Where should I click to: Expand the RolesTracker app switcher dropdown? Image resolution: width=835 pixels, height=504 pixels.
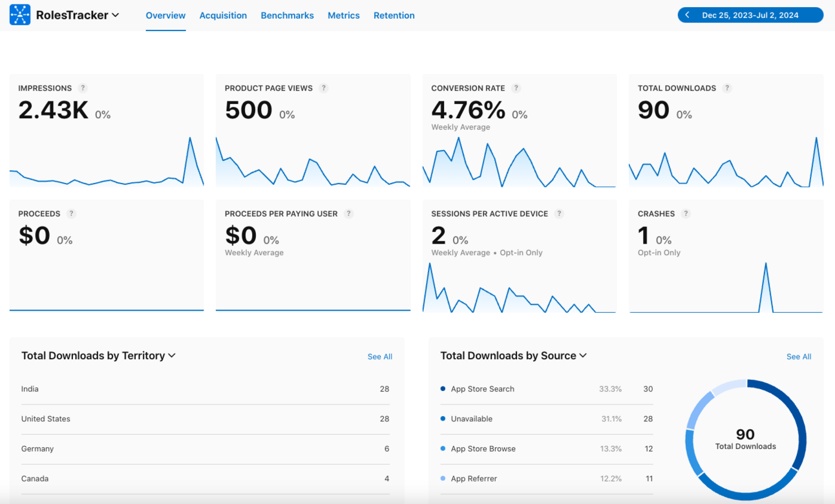pos(115,15)
